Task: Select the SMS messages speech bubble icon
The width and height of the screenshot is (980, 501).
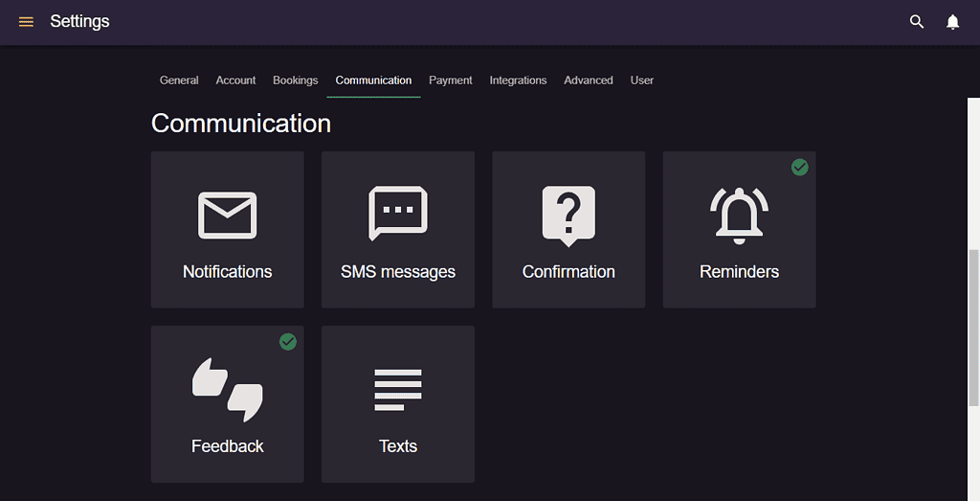Action: coord(398,214)
